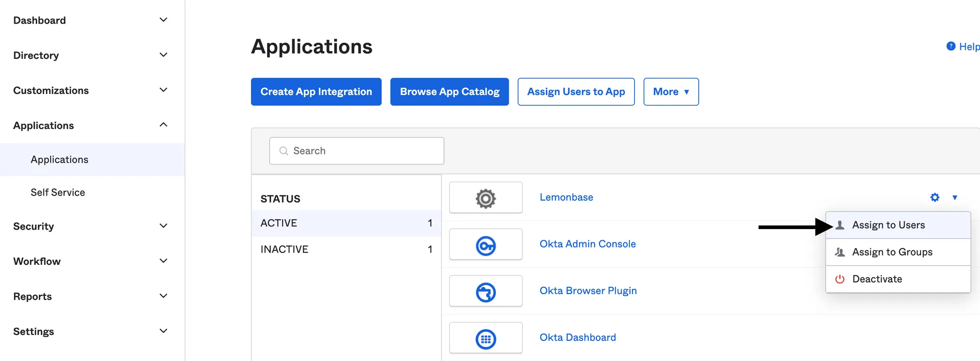
Task: Expand the Dashboard sidebar section
Action: (164, 20)
